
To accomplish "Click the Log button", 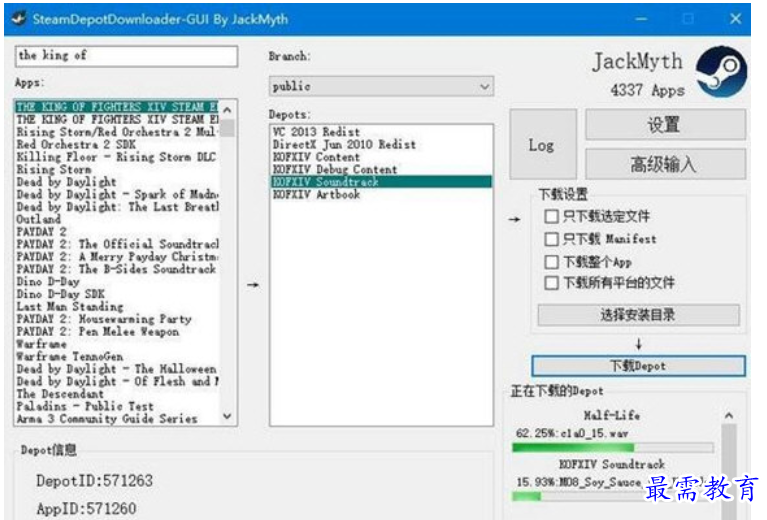I will [542, 145].
